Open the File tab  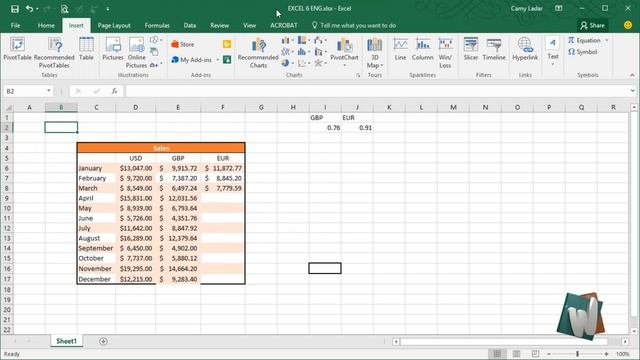click(16, 25)
